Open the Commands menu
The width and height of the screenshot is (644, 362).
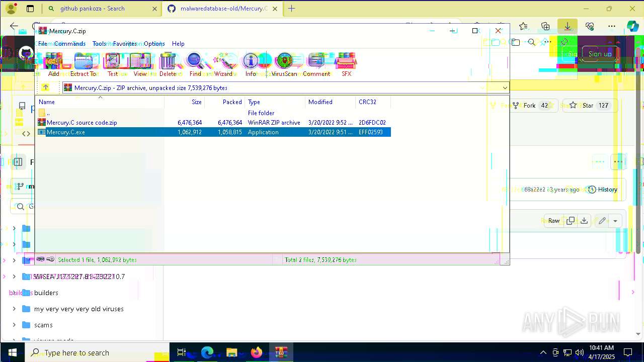pyautogui.click(x=70, y=44)
